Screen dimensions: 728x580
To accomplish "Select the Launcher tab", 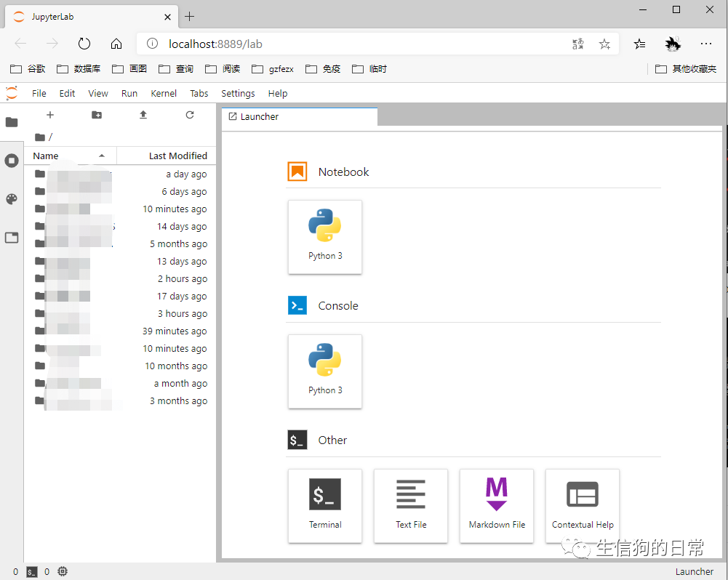I will coord(300,116).
